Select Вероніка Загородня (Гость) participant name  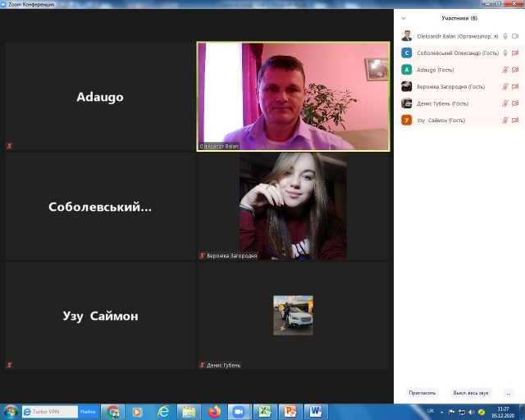450,87
